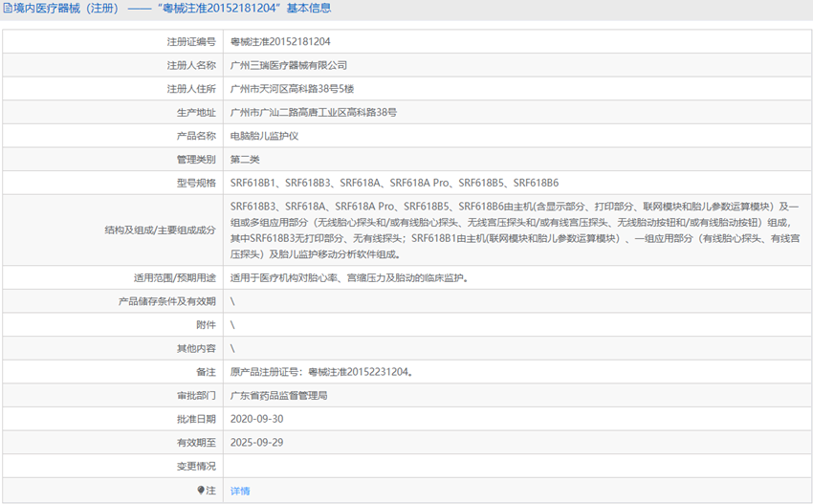
Task: Open the 详情 link
Action: (x=240, y=491)
